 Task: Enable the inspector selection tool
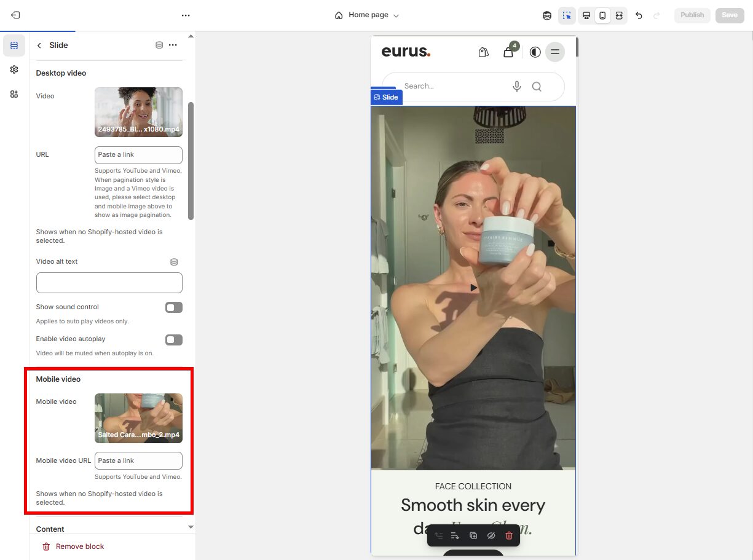567,15
